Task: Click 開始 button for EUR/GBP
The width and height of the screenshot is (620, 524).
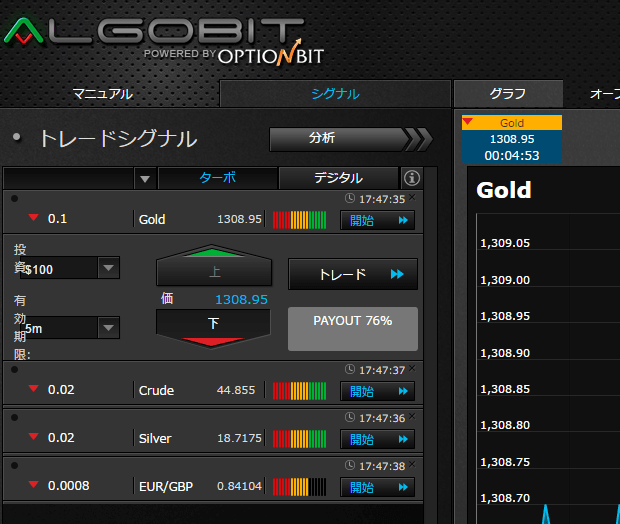Action: (378, 487)
